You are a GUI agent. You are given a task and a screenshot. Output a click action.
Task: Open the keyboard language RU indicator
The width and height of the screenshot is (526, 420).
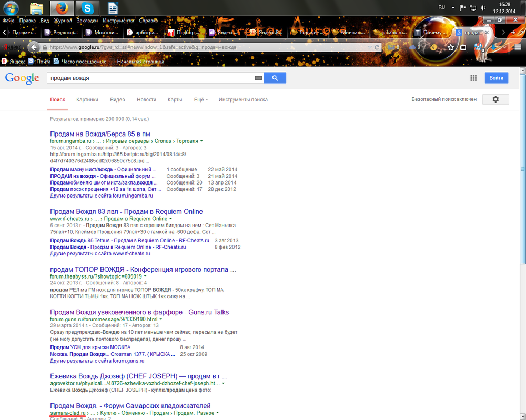(x=441, y=7)
